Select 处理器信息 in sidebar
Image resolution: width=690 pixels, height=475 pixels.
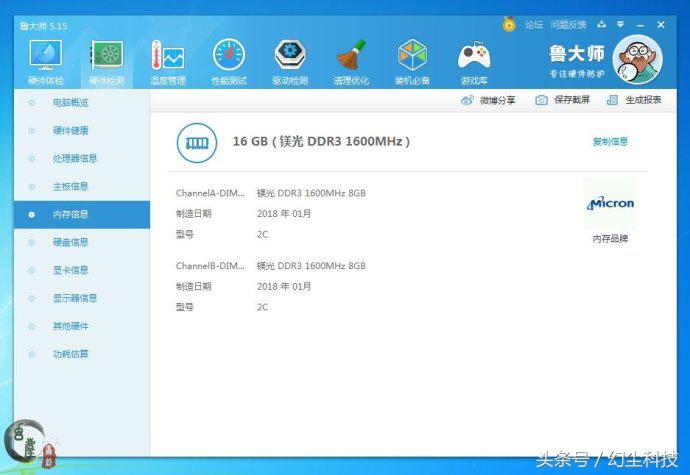82,158
